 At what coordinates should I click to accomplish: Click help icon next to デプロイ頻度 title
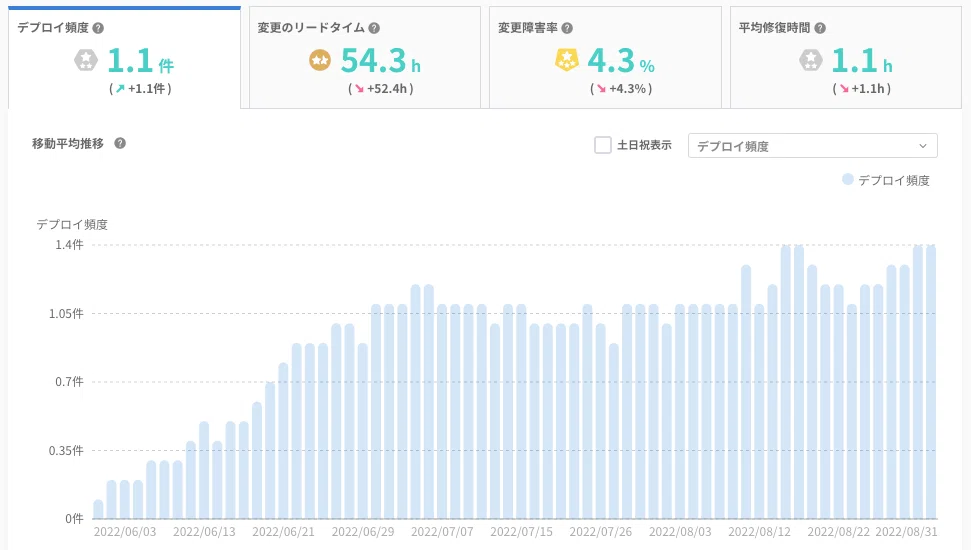(98, 28)
